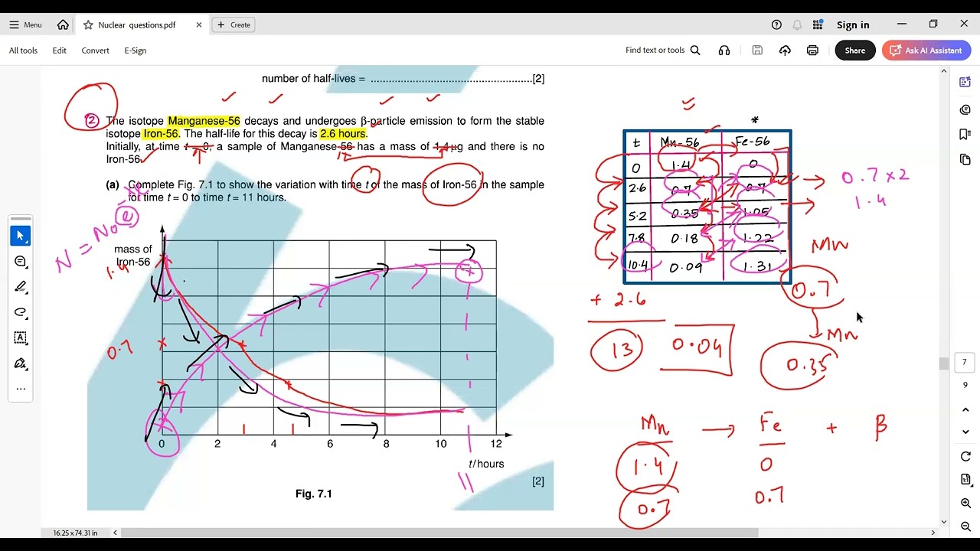This screenshot has height=551, width=980.
Task: Zoom out with the magnifier minus
Action: pyautogui.click(x=965, y=527)
